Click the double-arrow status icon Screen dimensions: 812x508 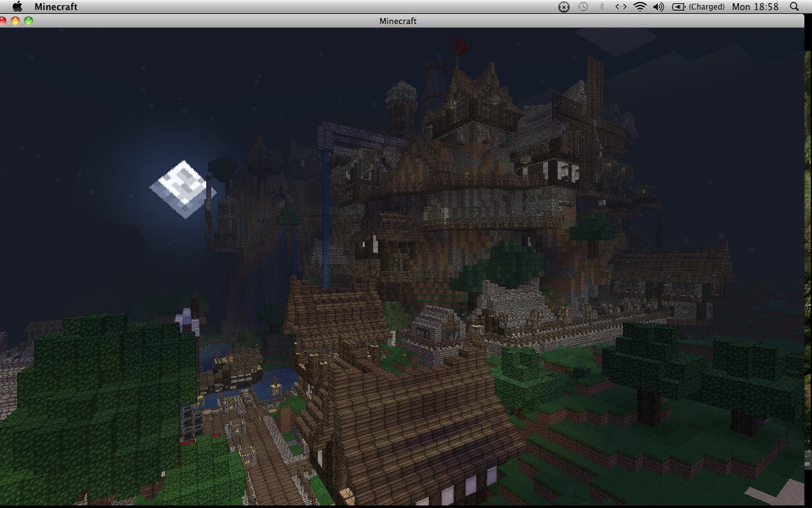click(x=621, y=6)
